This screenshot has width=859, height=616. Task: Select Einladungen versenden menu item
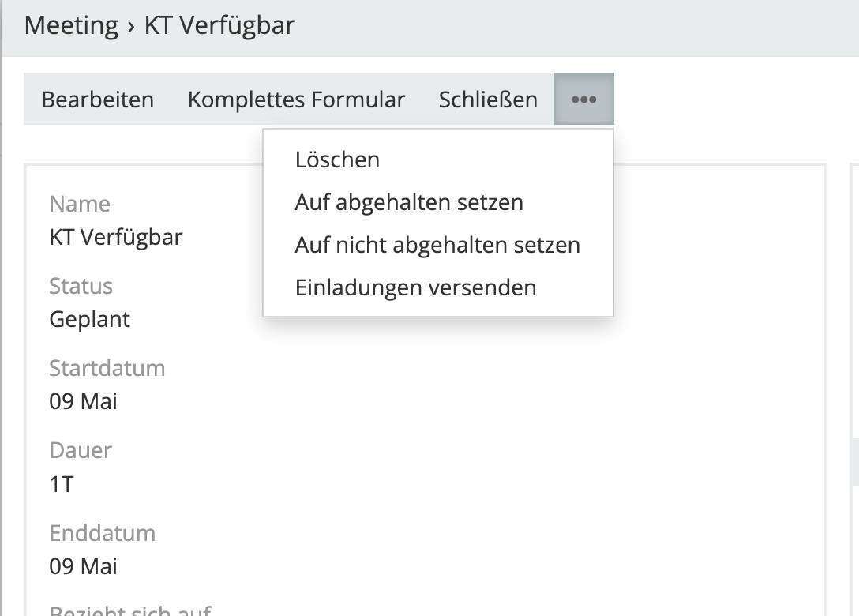[x=415, y=287]
